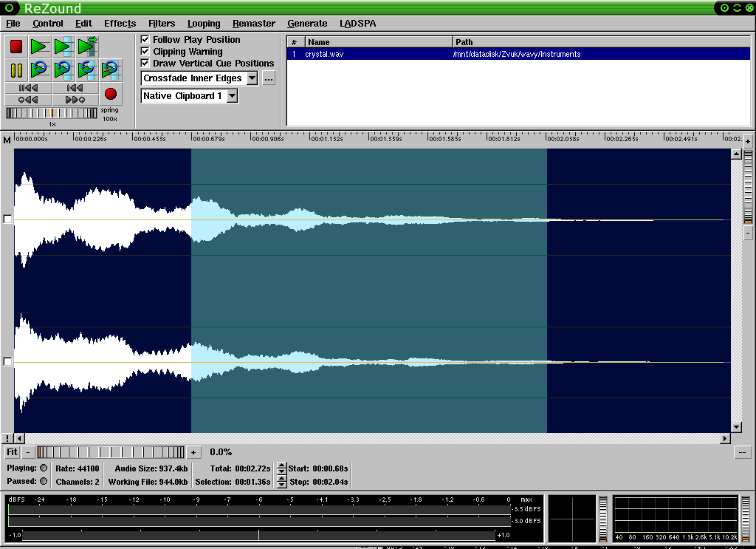Click the '#' column header
Screen dimensions: 756x549
tap(296, 42)
